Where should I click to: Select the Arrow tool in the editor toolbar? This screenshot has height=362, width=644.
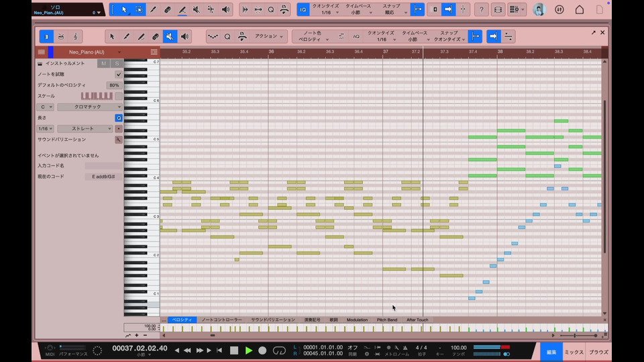112,36
